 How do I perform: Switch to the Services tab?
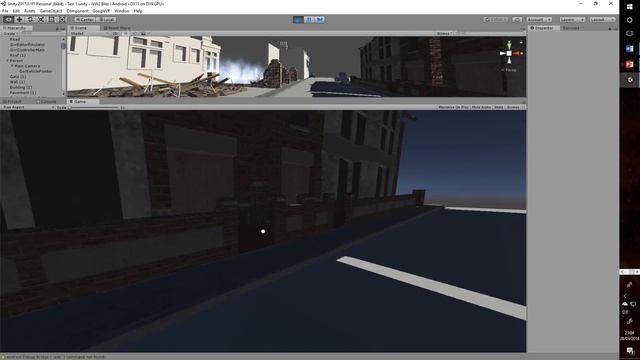571,28
